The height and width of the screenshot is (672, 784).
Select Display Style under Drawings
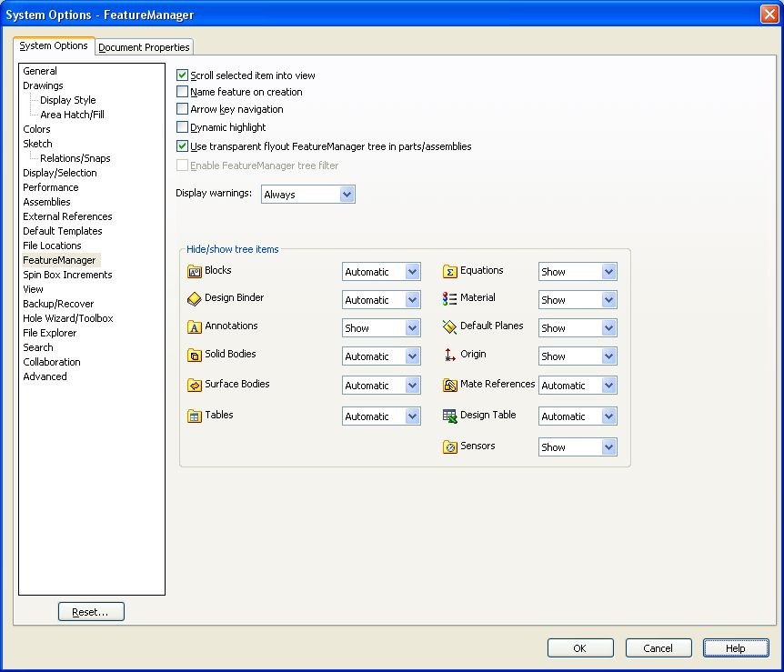[68, 100]
